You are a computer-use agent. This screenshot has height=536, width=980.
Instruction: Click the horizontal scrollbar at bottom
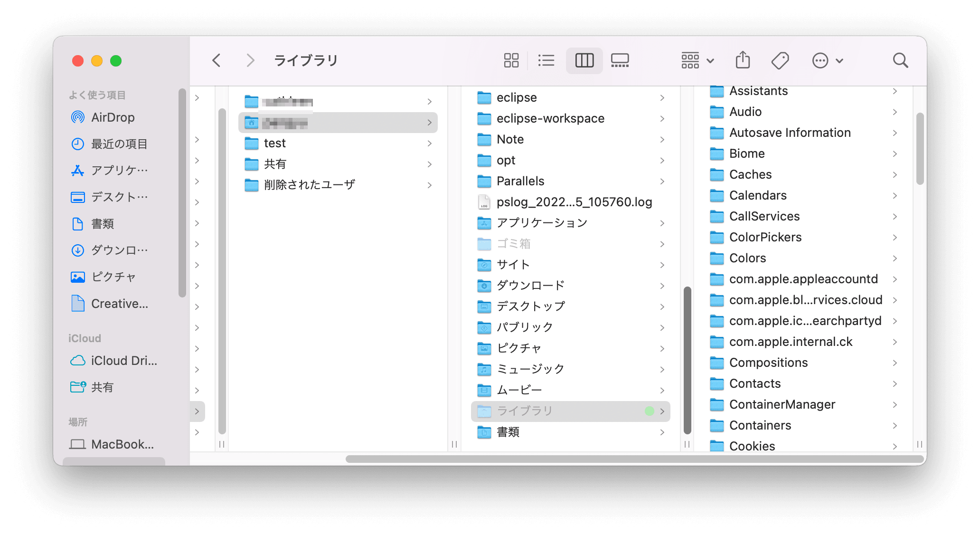tap(634, 459)
